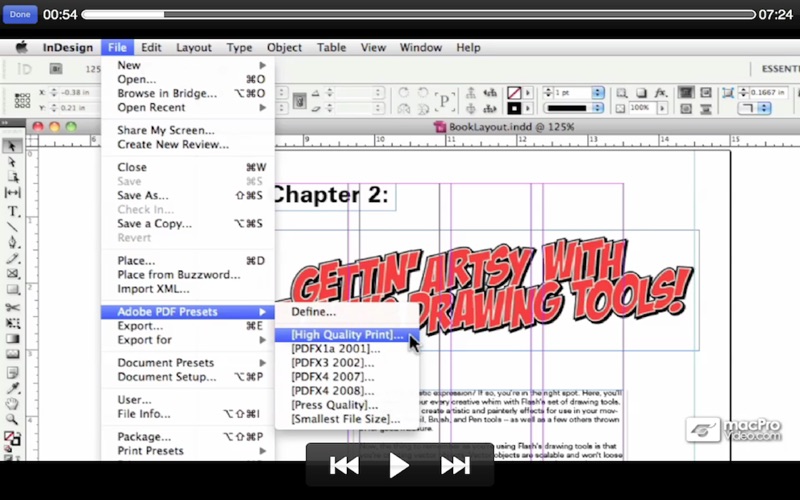The width and height of the screenshot is (800, 500).
Task: Enable Wrap Around Bounding Box button
Action: coord(706,92)
